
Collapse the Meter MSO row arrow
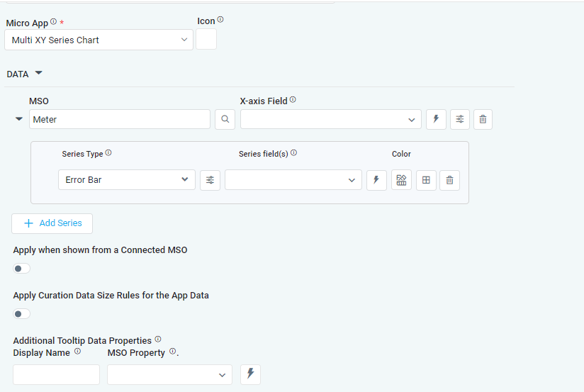[19, 119]
